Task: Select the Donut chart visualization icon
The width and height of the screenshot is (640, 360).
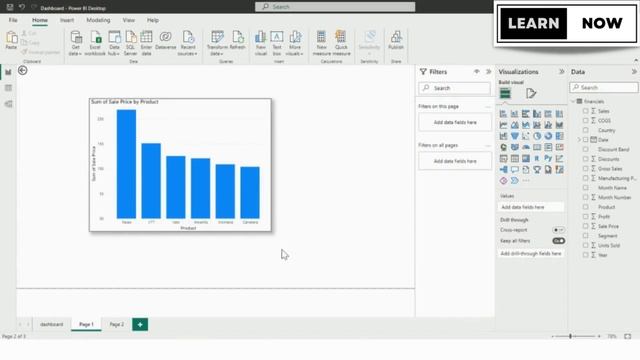Action: [x=548, y=136]
